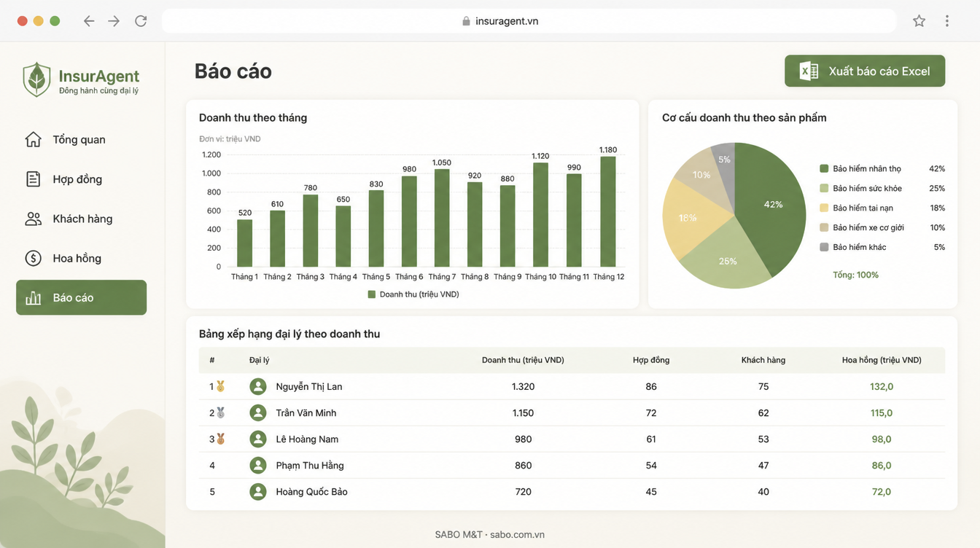Click the Excel icon in the export button

pyautogui.click(x=809, y=71)
